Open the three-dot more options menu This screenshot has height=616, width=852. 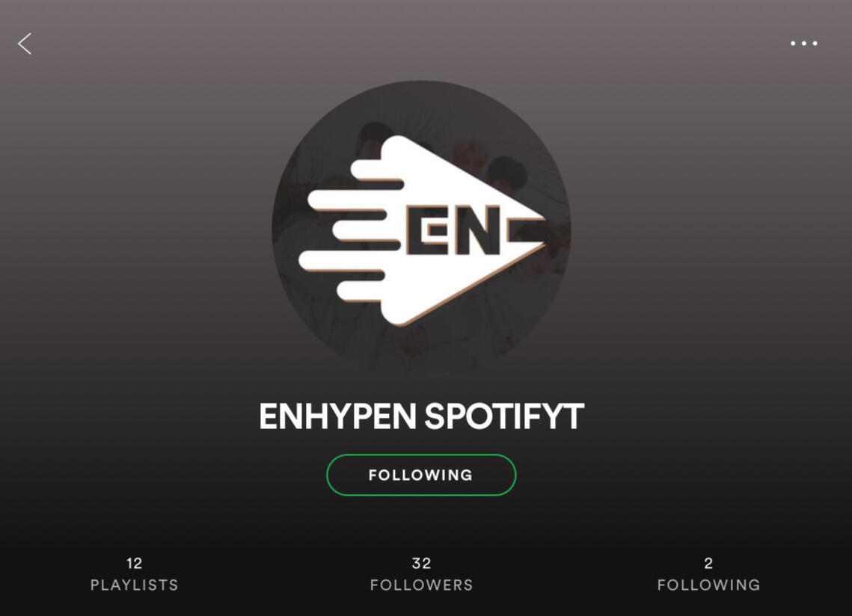pos(803,43)
